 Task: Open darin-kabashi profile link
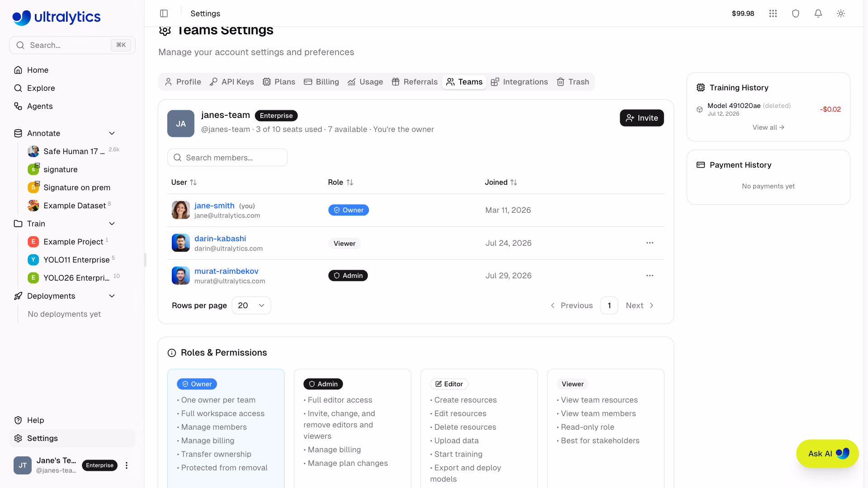220,239
